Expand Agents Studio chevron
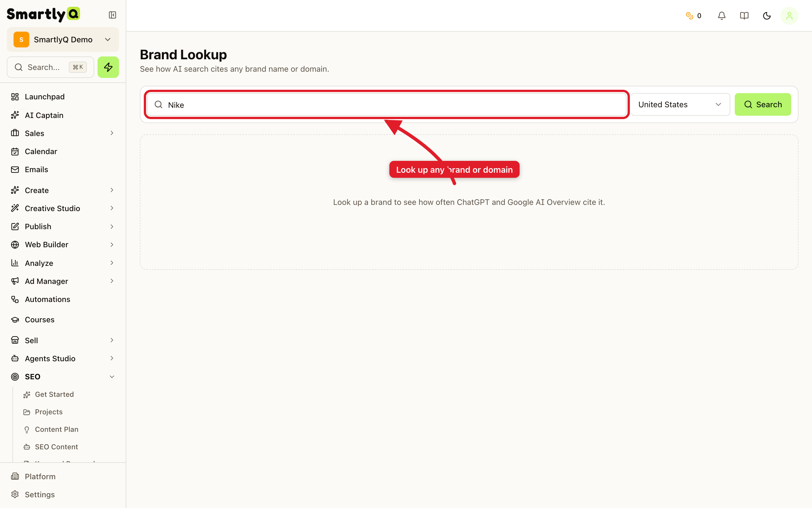The width and height of the screenshot is (812, 508). point(112,358)
